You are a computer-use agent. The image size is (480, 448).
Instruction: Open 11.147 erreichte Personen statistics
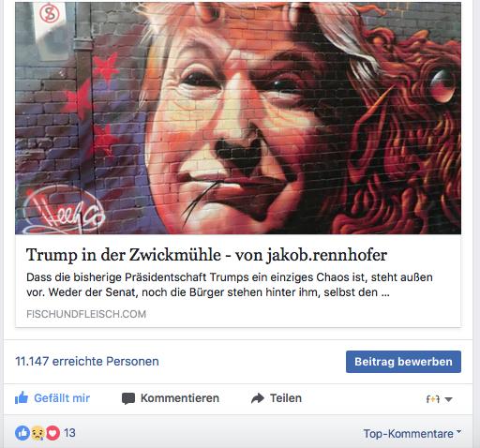tap(87, 361)
